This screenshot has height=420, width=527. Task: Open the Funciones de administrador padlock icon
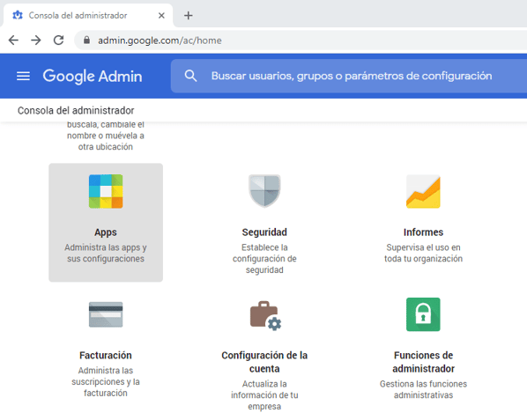(x=423, y=314)
